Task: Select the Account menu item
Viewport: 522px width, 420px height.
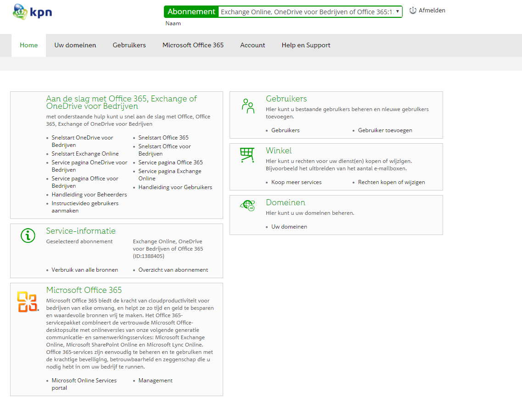Action: (252, 45)
